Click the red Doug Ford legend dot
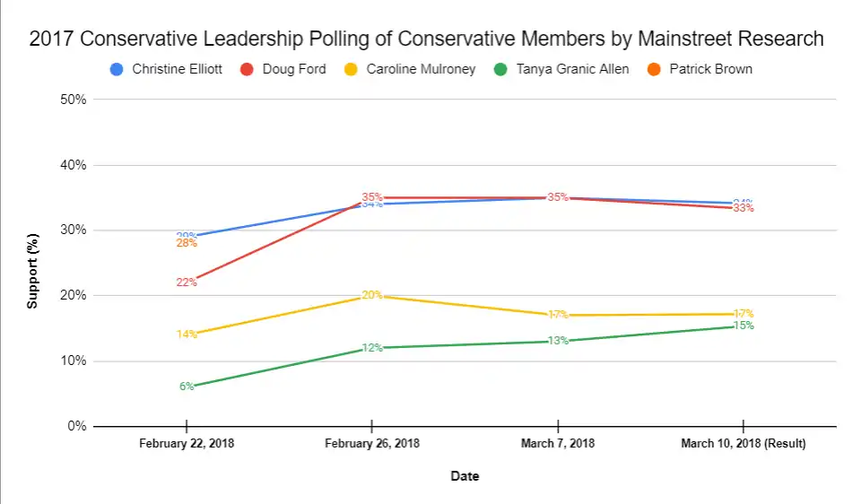 click(247, 69)
